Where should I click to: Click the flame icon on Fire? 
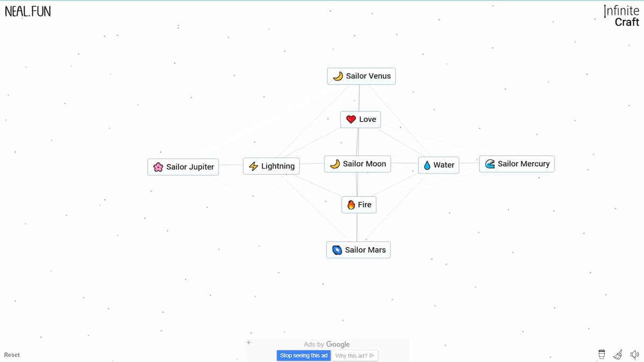tap(351, 205)
